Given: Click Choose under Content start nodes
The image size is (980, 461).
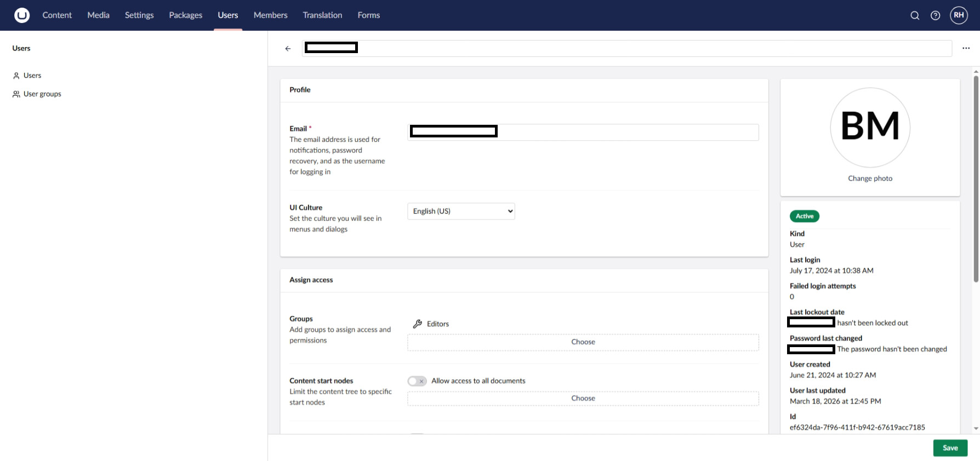Looking at the screenshot, I should point(583,399).
